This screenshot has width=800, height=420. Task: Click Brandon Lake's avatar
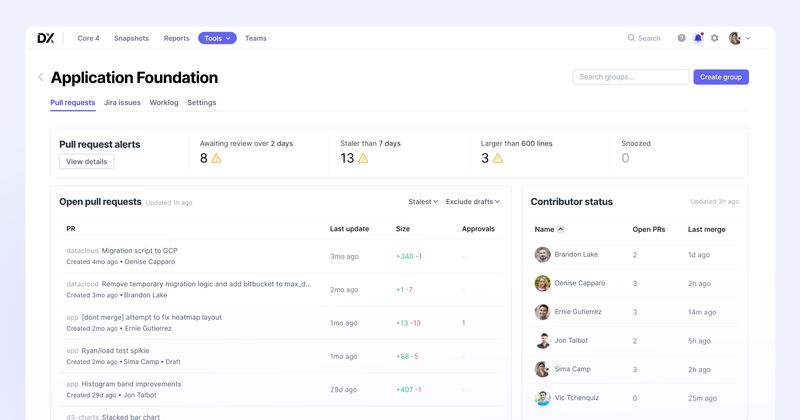(x=542, y=255)
